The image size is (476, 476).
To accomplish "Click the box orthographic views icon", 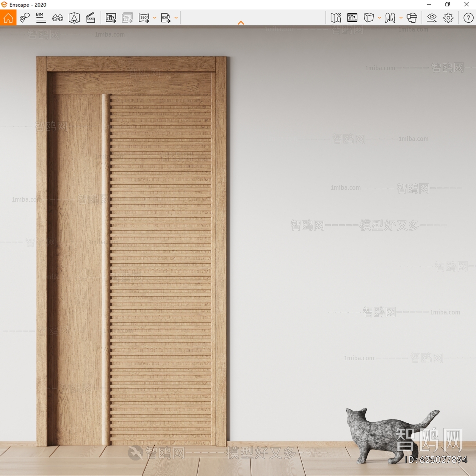I will 369,18.
